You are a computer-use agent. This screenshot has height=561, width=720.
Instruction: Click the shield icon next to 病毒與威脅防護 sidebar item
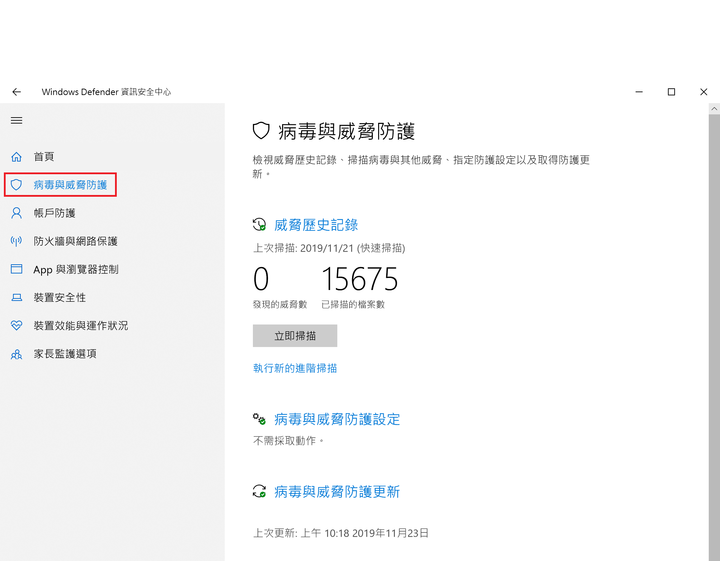pyautogui.click(x=17, y=185)
